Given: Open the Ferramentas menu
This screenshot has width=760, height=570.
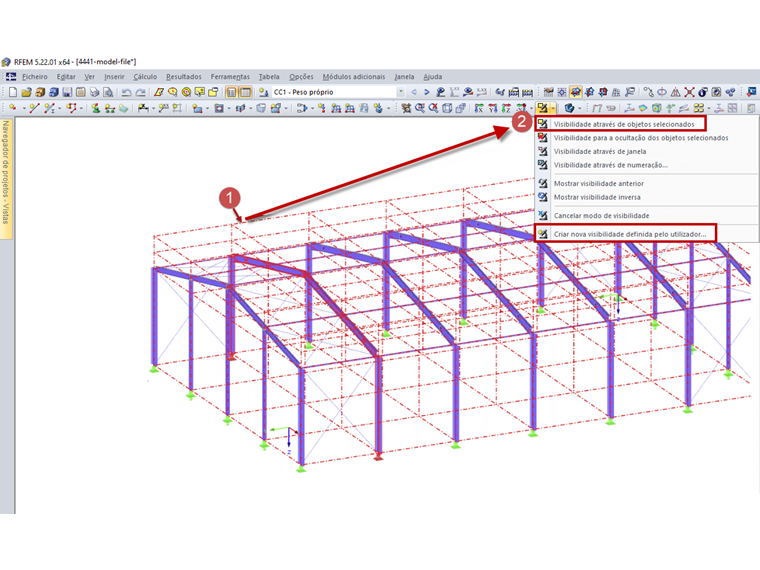Looking at the screenshot, I should pyautogui.click(x=230, y=77).
